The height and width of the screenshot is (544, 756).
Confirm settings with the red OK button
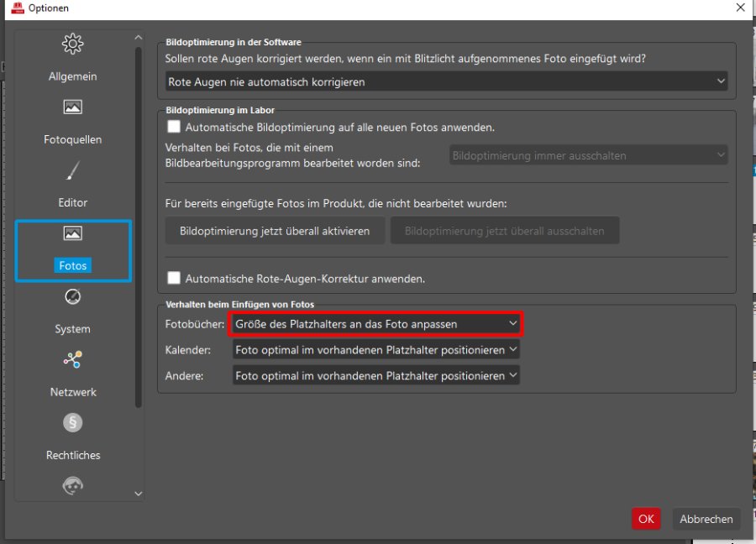click(x=645, y=519)
